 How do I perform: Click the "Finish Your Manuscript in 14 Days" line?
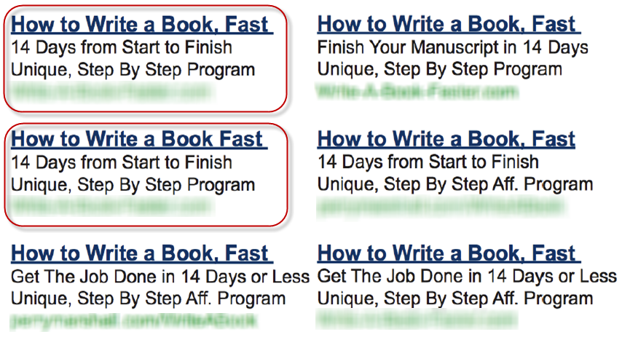pos(452,47)
